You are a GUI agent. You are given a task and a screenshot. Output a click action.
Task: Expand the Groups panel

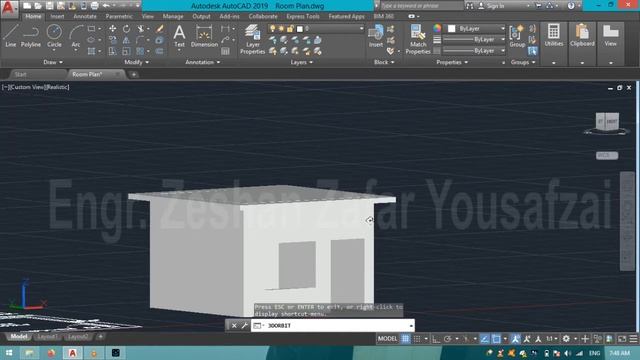(523, 62)
